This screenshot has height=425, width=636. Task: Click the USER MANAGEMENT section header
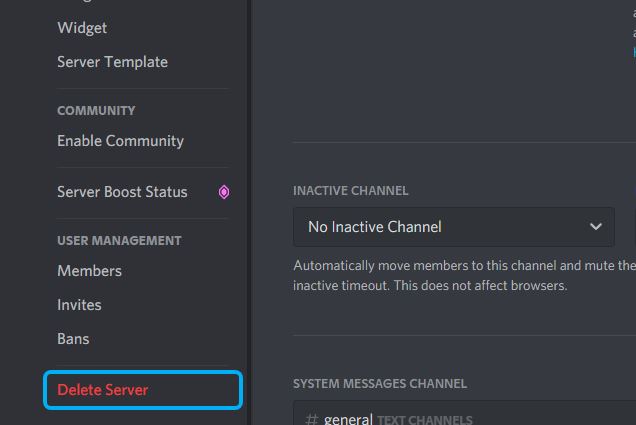(x=119, y=241)
